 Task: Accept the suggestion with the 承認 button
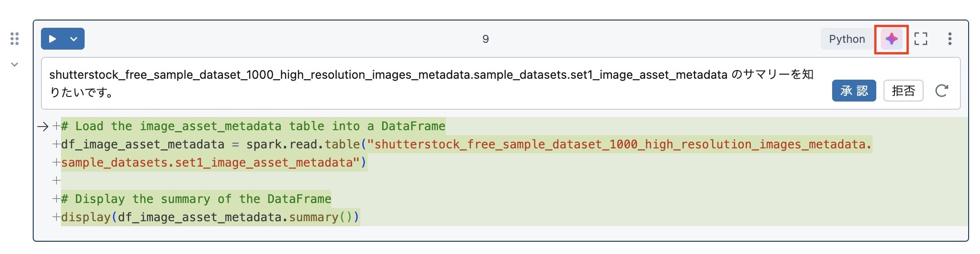854,91
